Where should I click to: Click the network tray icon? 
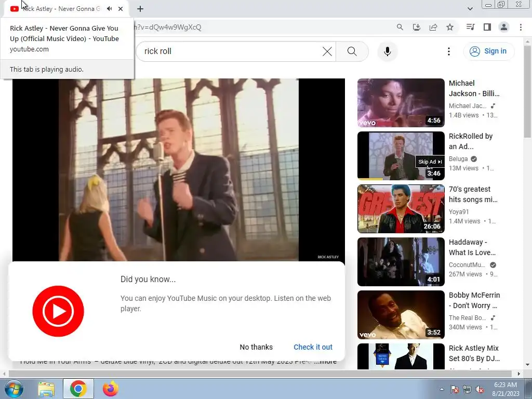467,389
